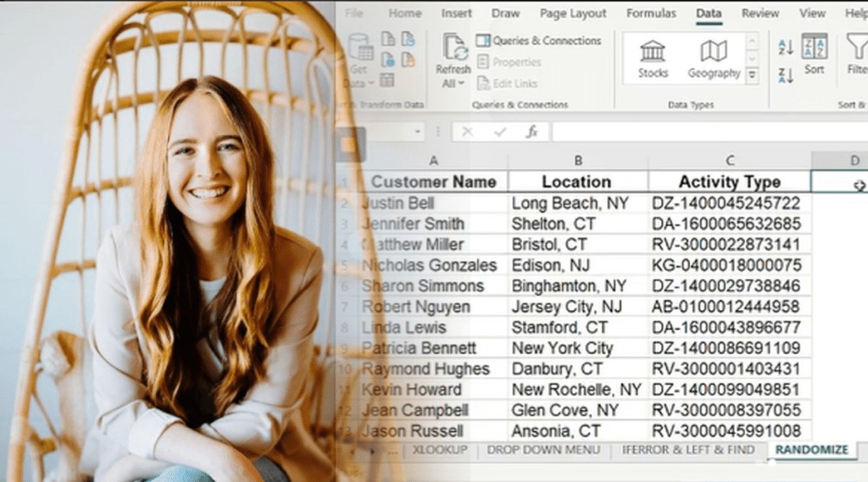Open the DROP DOWN MENU sheet tab
The width and height of the screenshot is (868, 482).
pos(543,450)
